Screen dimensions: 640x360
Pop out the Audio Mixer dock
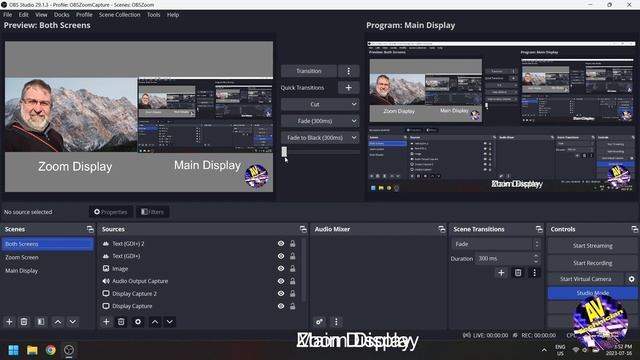(x=442, y=229)
